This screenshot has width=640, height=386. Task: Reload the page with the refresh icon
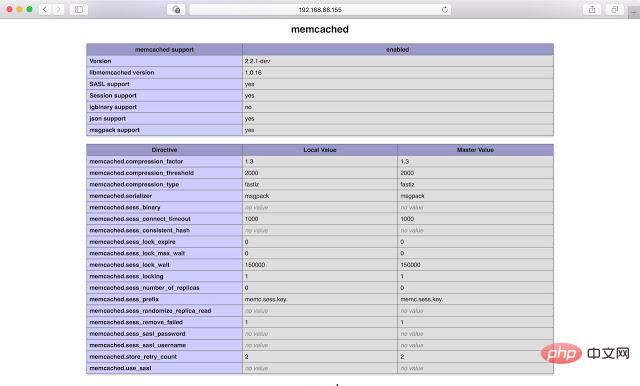[444, 9]
